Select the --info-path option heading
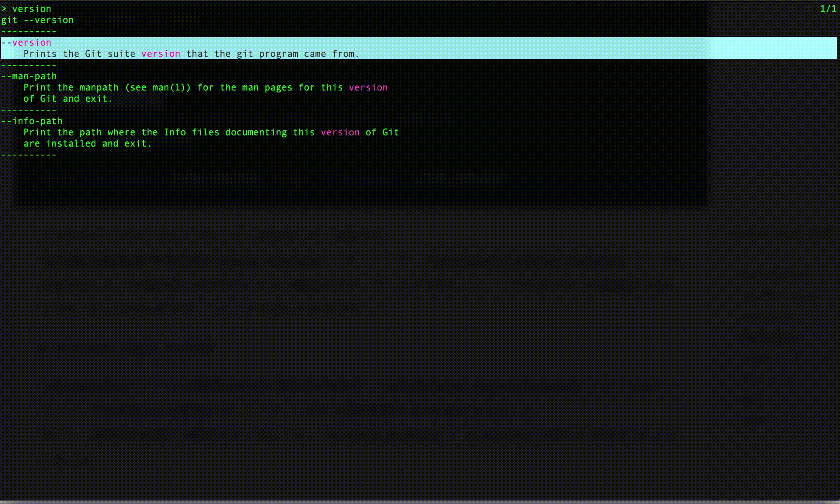The image size is (840, 504). [x=32, y=121]
